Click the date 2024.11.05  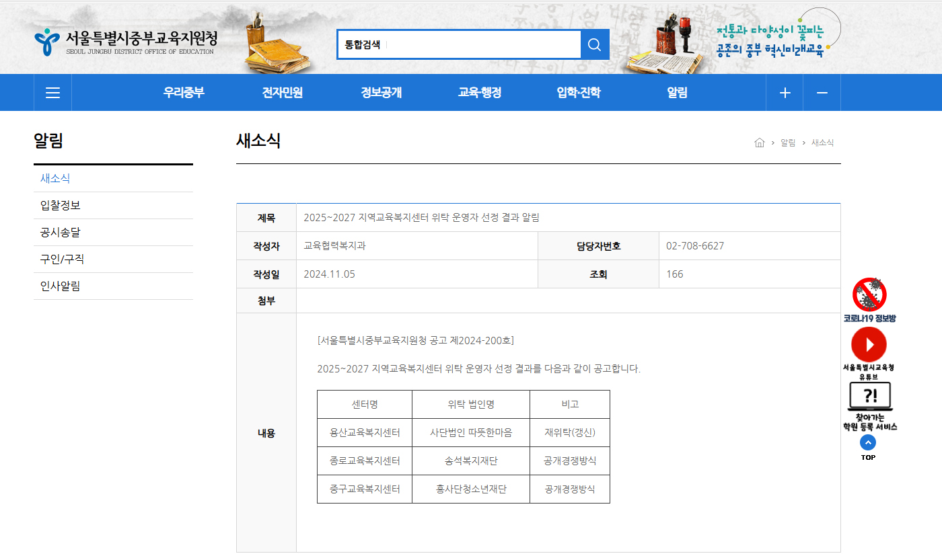pyautogui.click(x=329, y=274)
